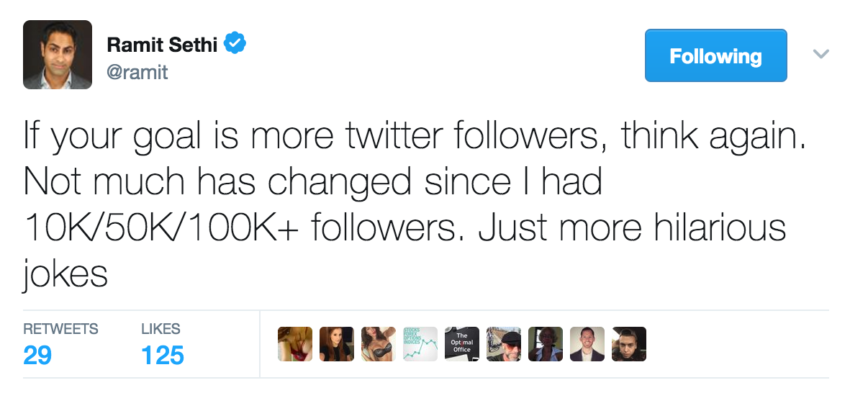Open the Stocks Forex Options Indices avatar
868x393 pixels.
point(420,344)
